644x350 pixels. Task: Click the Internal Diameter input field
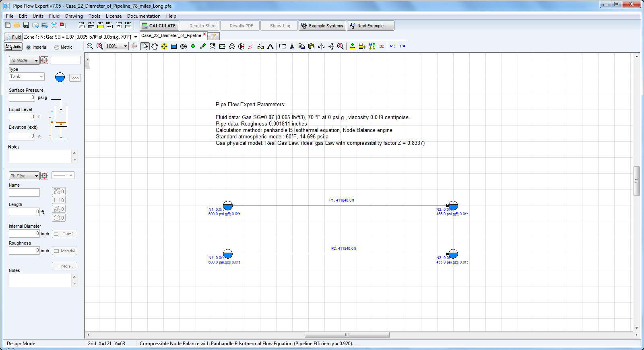[24, 233]
